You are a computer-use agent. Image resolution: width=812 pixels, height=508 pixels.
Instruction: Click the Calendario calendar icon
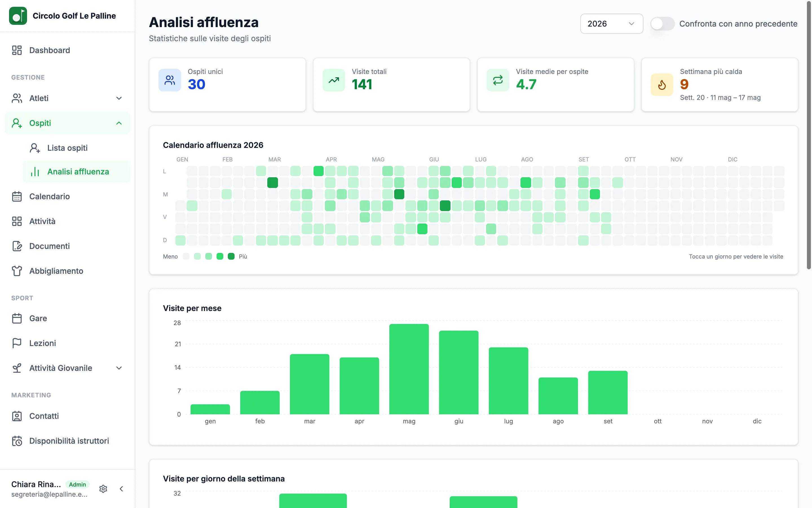click(17, 196)
